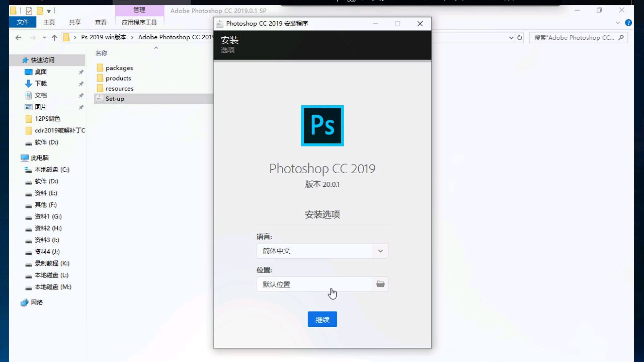Refresh the folder with the refresh icon

point(520,38)
